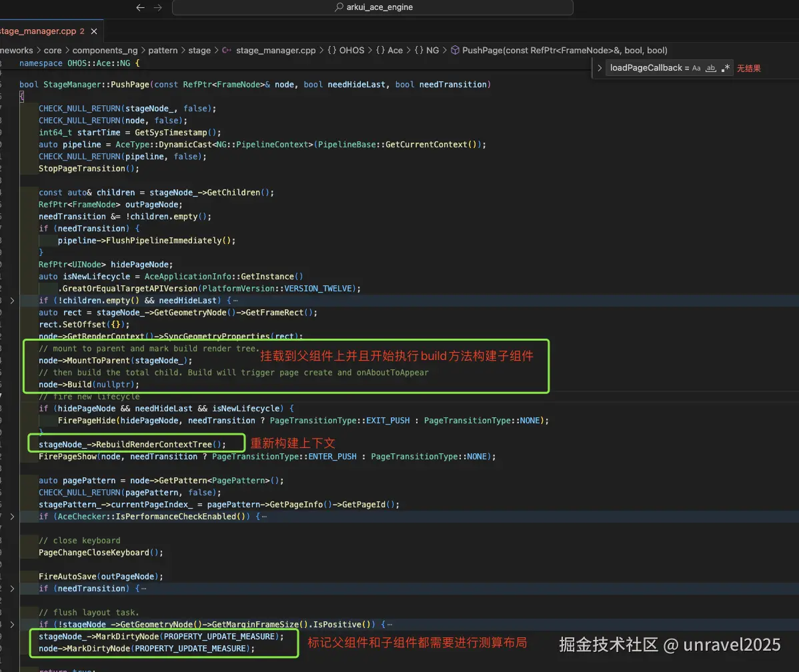
Task: Open the OHOS namespace breadcrumb
Action: coord(346,51)
